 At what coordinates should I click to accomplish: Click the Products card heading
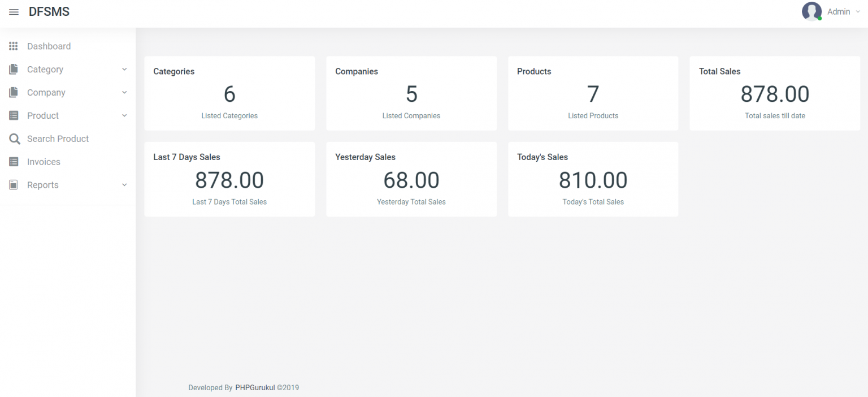pyautogui.click(x=534, y=71)
